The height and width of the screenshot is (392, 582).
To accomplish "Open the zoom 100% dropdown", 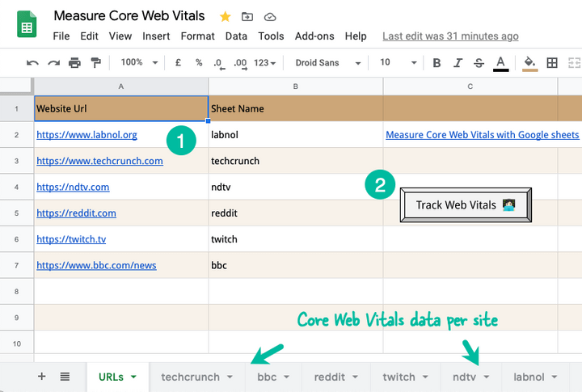I will pyautogui.click(x=139, y=62).
